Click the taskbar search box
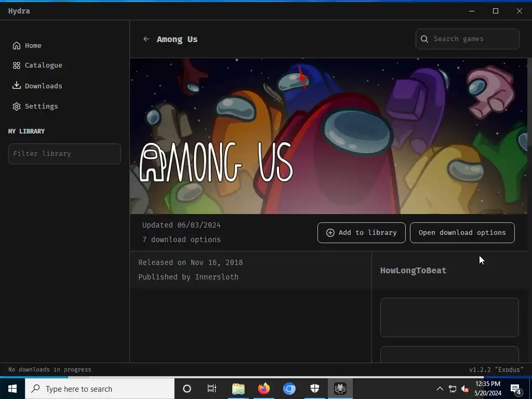Viewport: 532px width, 399px height. click(x=100, y=389)
